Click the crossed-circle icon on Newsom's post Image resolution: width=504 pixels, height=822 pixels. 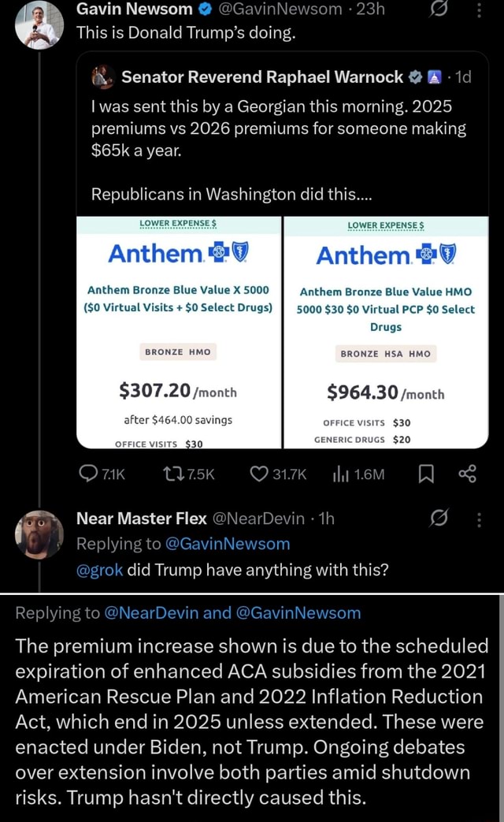coord(439,9)
